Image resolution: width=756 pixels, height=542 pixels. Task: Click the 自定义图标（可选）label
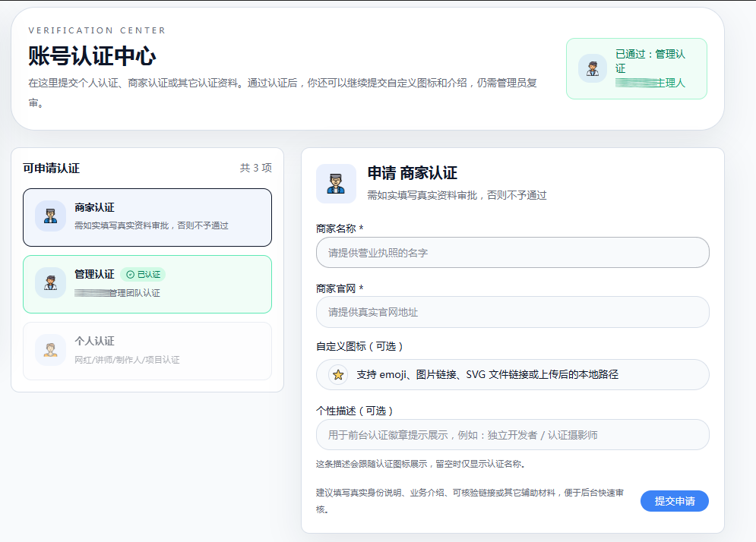coord(359,346)
